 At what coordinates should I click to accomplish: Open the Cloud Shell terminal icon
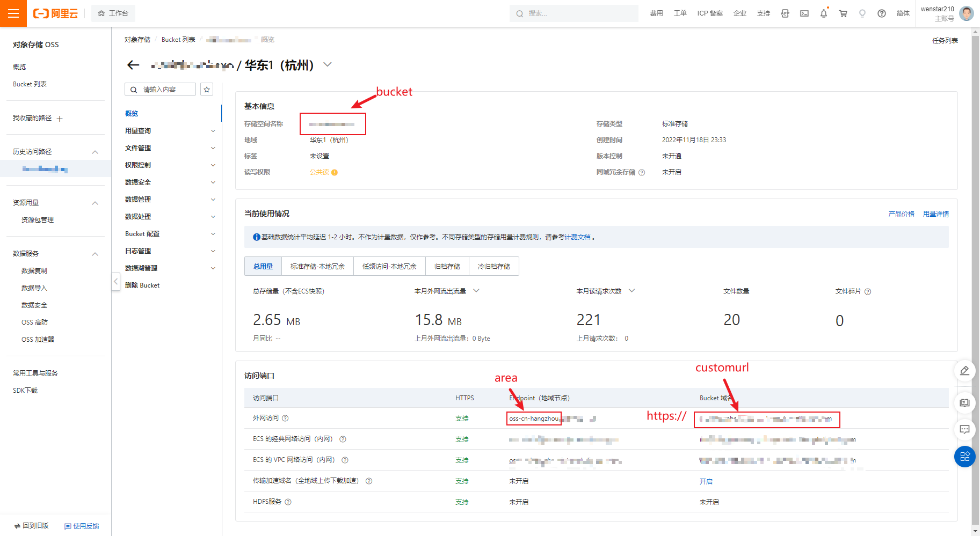coord(804,13)
